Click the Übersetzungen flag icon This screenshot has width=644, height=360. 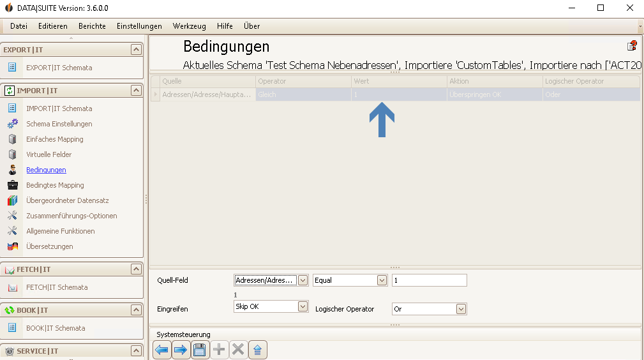click(12, 246)
